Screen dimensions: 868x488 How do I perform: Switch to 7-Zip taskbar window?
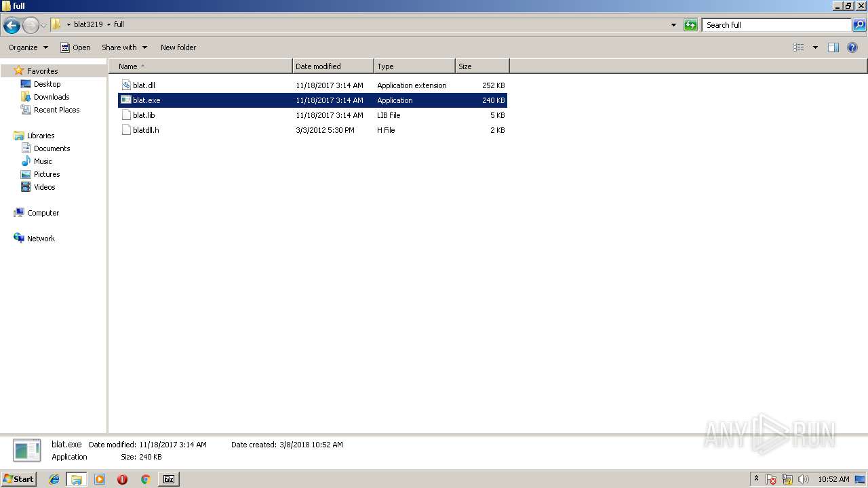169,479
